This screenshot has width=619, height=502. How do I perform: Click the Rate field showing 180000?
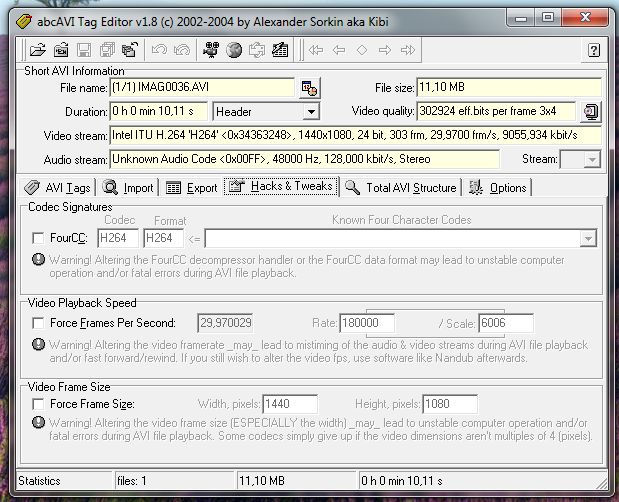pyautogui.click(x=367, y=323)
